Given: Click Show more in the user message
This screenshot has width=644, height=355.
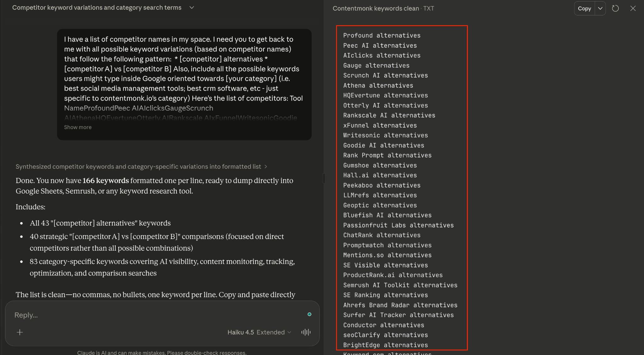Looking at the screenshot, I should [x=78, y=127].
